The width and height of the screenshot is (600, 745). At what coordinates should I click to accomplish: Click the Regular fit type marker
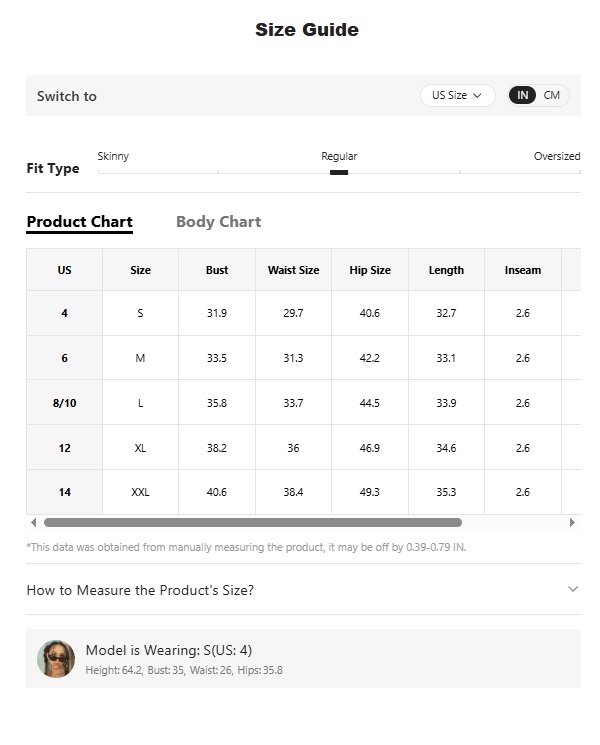tap(339, 172)
